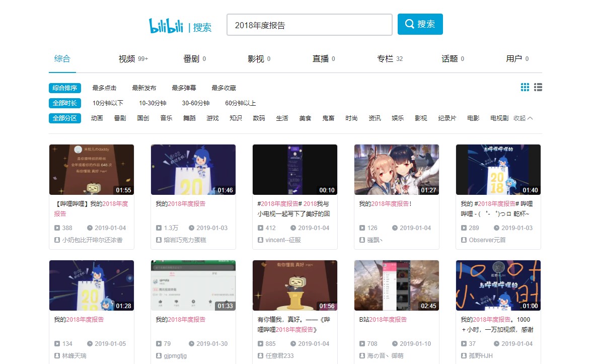Click the bilibili logo
This screenshot has width=596, height=364.
(166, 26)
